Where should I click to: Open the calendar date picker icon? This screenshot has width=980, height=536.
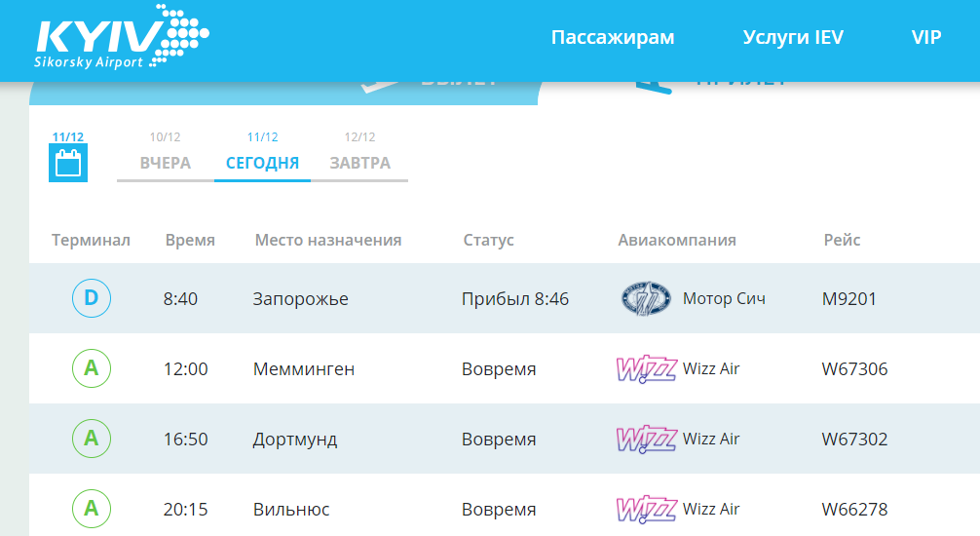pyautogui.click(x=68, y=163)
